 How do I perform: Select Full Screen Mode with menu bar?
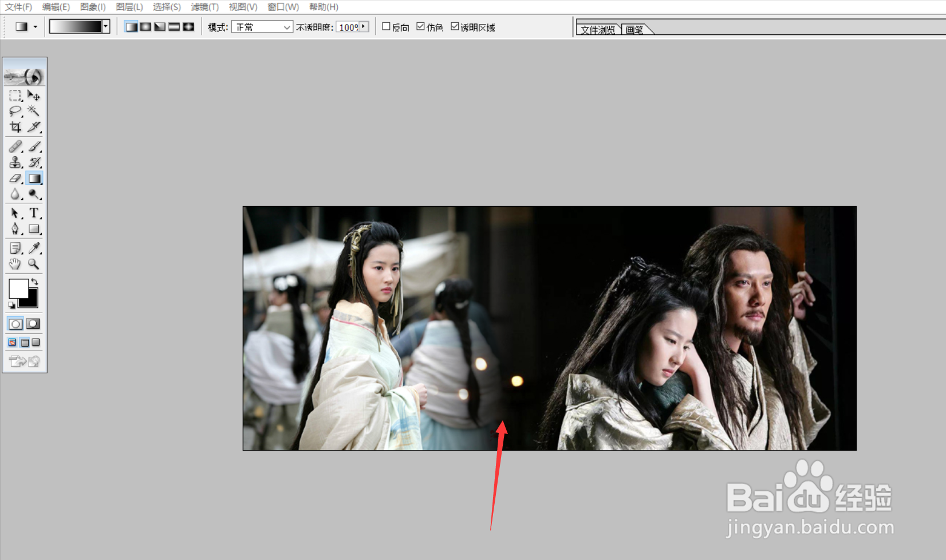pos(25,342)
